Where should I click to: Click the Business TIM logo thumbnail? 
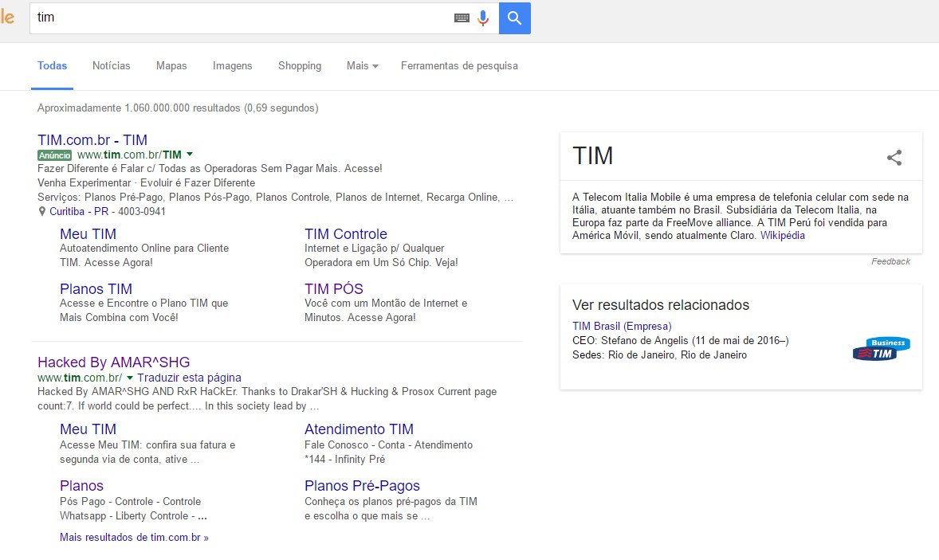pos(882,349)
